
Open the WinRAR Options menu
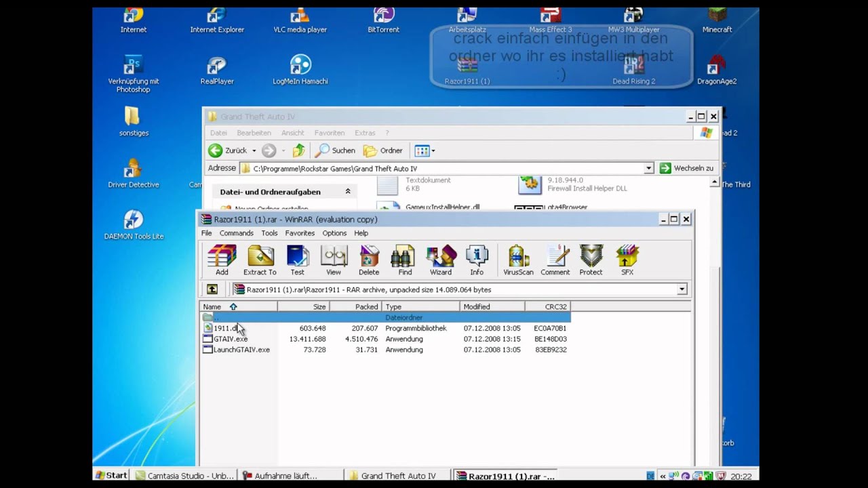[x=334, y=233]
